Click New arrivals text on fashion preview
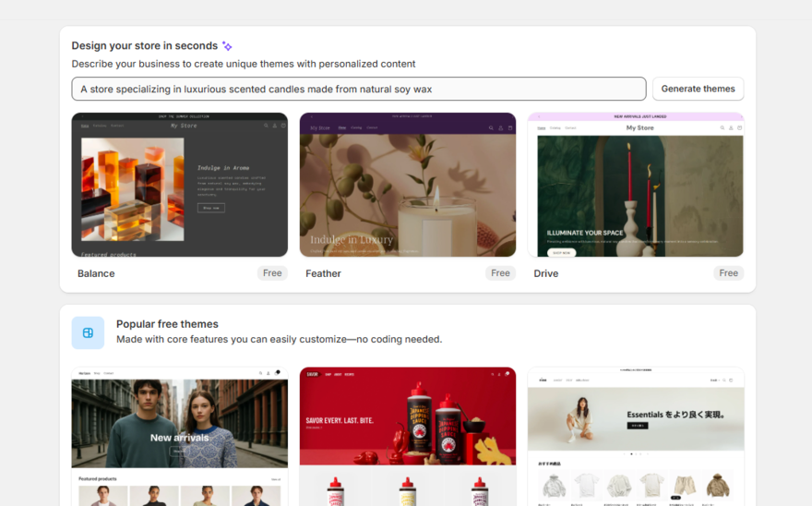The height and width of the screenshot is (506, 812). [x=180, y=438]
